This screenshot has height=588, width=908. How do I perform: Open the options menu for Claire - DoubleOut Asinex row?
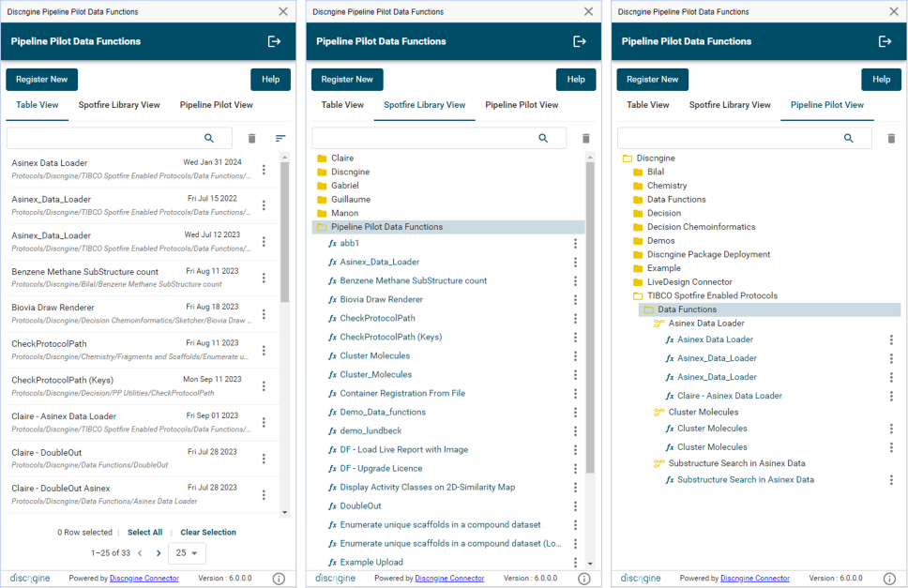[264, 495]
